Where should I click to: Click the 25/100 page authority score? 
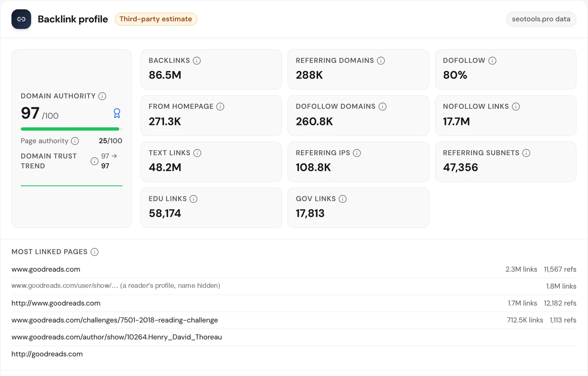[111, 141]
